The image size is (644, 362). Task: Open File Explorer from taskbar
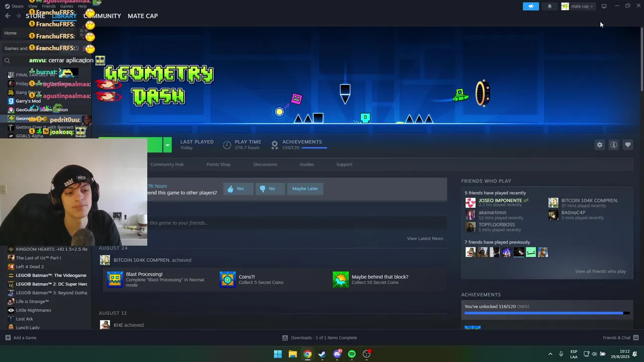(x=292, y=354)
